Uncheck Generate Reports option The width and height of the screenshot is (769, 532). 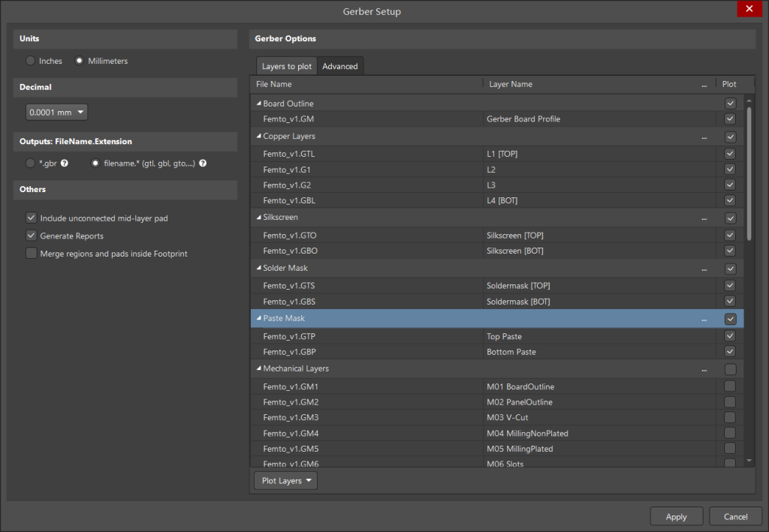32,236
